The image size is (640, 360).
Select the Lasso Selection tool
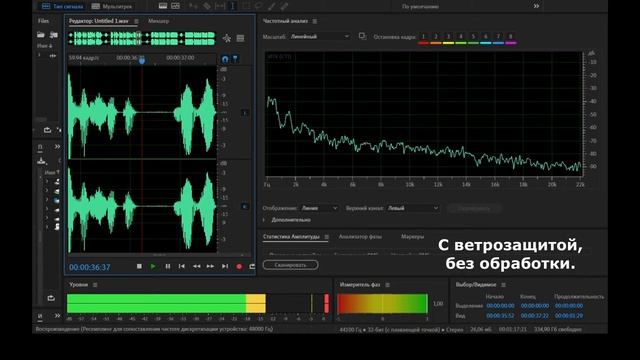click(x=258, y=6)
